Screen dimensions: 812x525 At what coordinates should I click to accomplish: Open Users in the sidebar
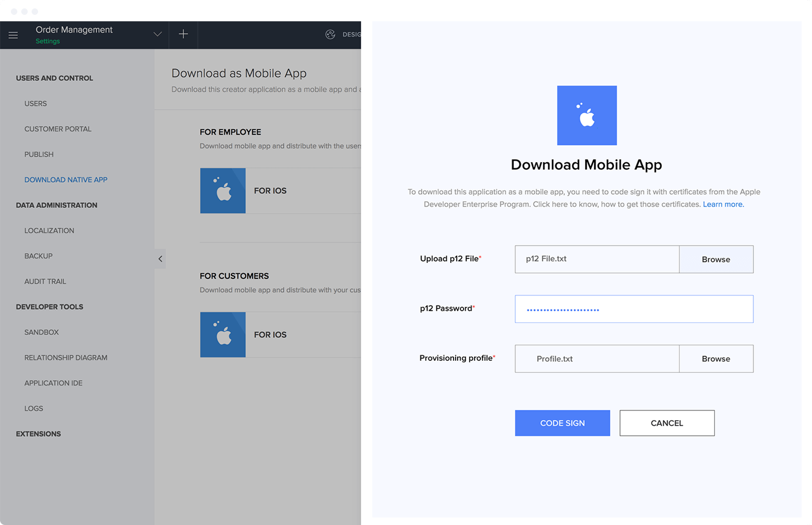point(36,104)
